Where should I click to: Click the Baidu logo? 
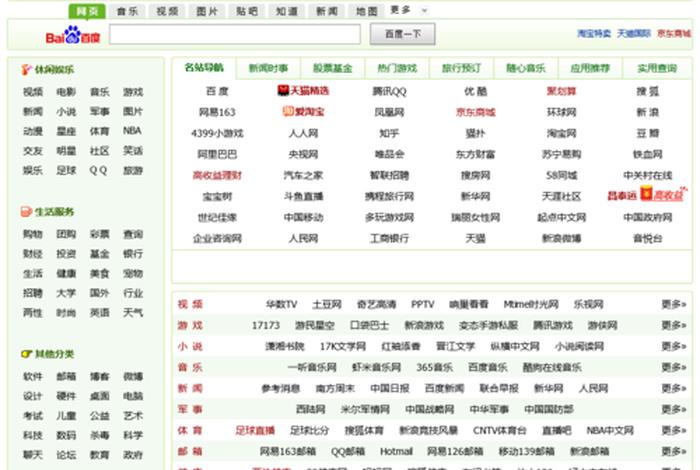pyautogui.click(x=73, y=35)
